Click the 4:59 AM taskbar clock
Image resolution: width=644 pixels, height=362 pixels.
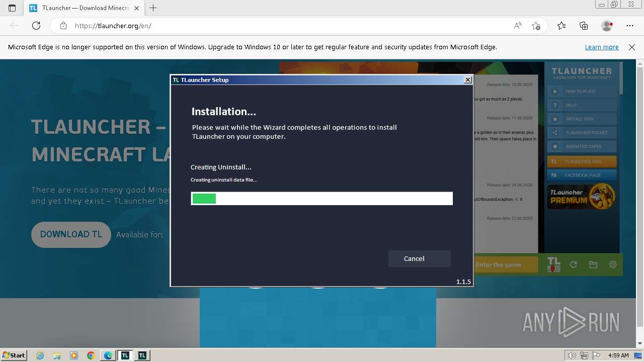tap(618, 355)
